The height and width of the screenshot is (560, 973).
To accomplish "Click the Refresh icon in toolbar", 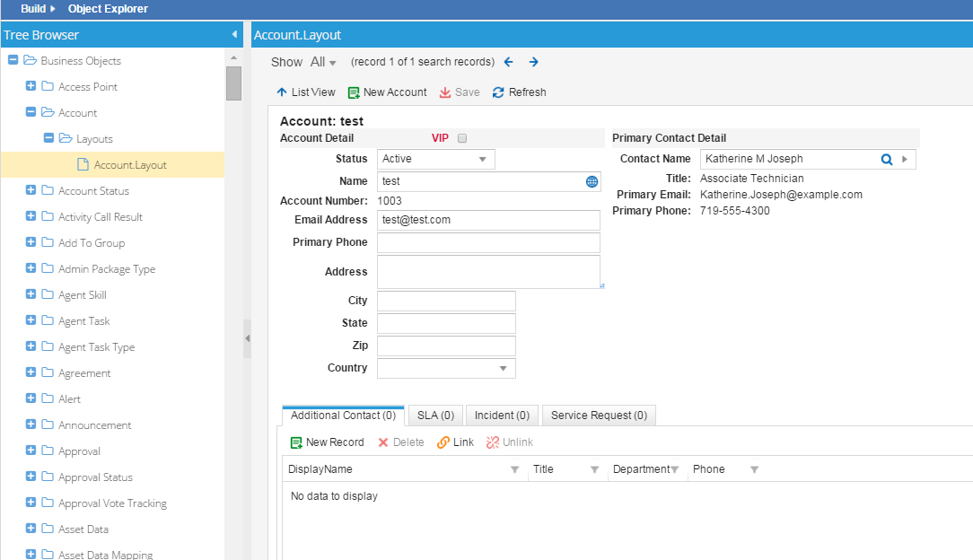I will (x=498, y=92).
